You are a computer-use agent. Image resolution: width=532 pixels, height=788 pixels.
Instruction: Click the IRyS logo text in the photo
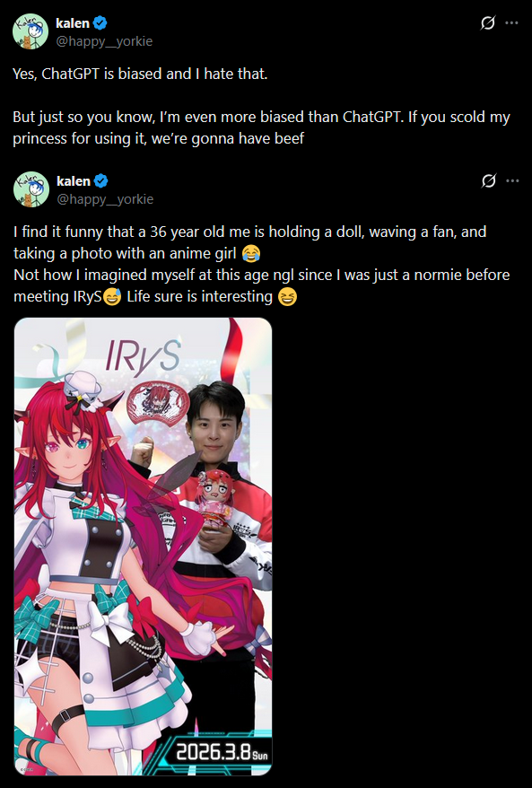point(143,357)
